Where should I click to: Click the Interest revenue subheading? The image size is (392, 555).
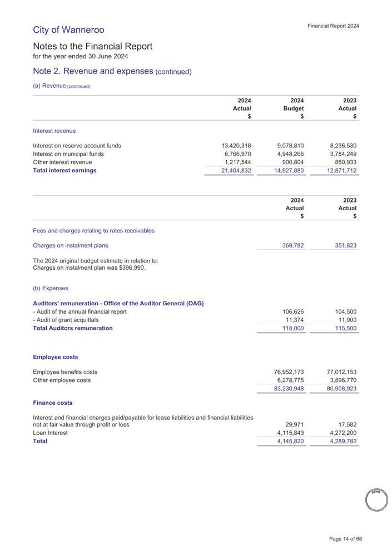[x=54, y=131]
